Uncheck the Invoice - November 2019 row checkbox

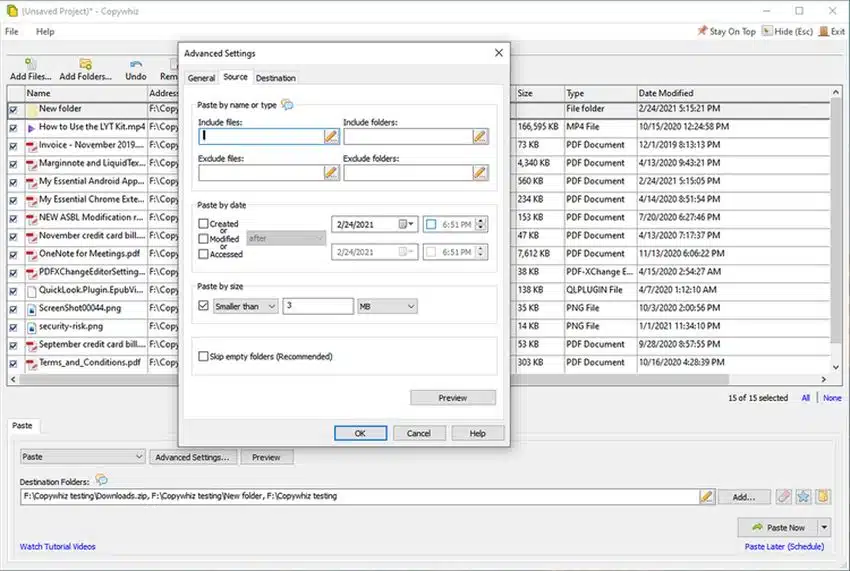pyautogui.click(x=13, y=146)
